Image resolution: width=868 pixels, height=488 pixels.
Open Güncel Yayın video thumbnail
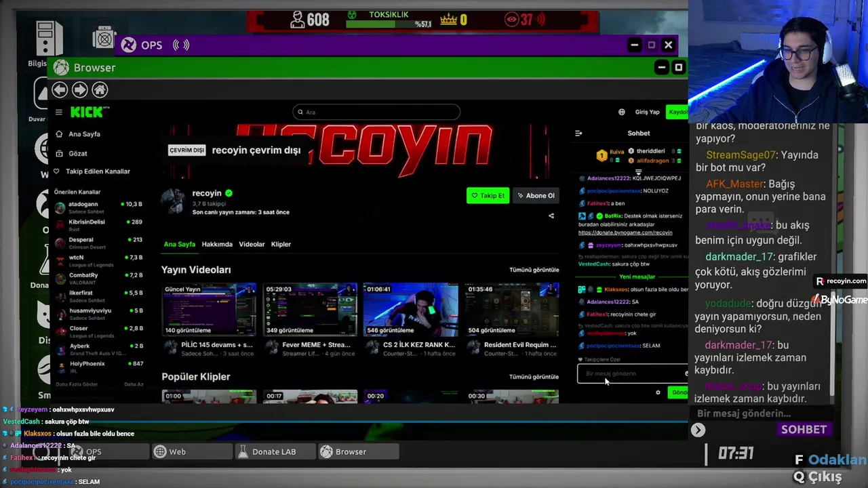[209, 309]
